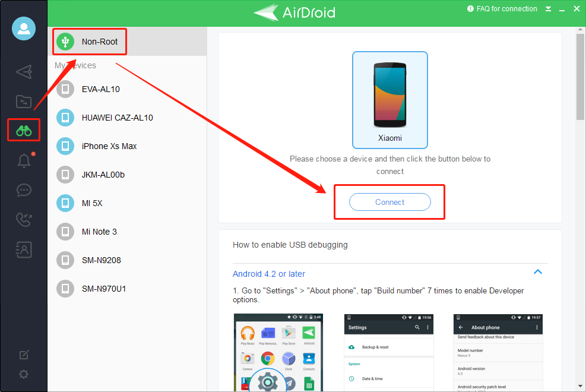586x392 pixels.
Task: Select the iPhone Xs Max device entry
Action: click(x=108, y=146)
